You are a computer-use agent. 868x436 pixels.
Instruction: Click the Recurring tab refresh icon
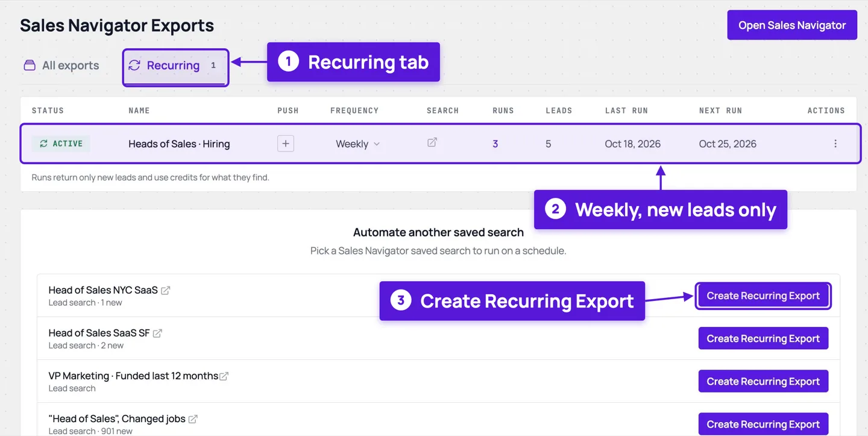[134, 65]
